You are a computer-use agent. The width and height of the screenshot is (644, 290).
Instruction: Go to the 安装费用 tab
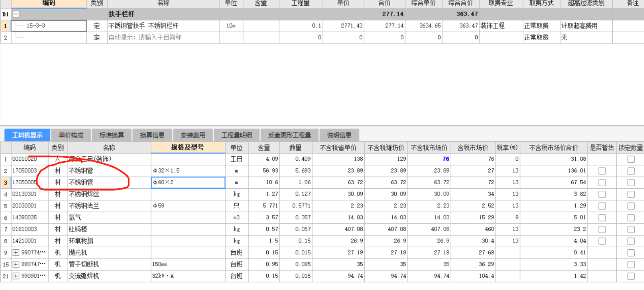coord(193,135)
